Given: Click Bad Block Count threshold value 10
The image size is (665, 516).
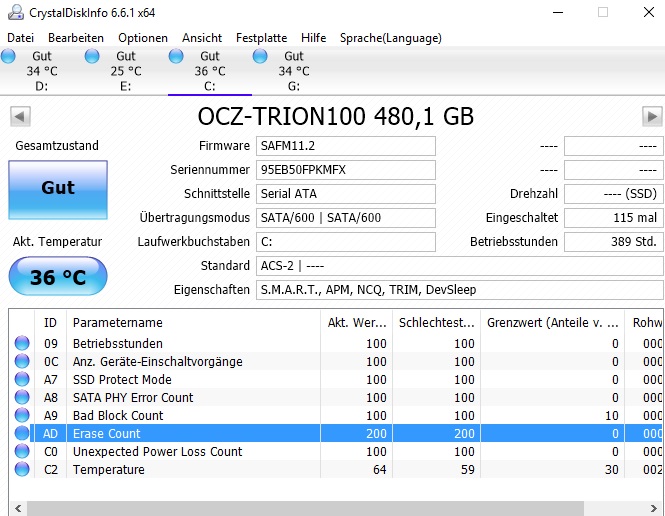Looking at the screenshot, I should point(611,415).
